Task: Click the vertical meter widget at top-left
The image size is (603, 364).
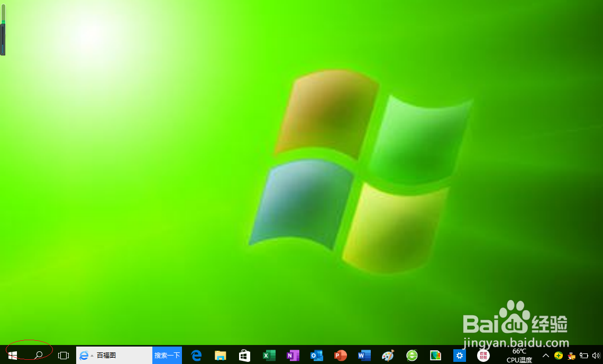Action: click(3, 30)
